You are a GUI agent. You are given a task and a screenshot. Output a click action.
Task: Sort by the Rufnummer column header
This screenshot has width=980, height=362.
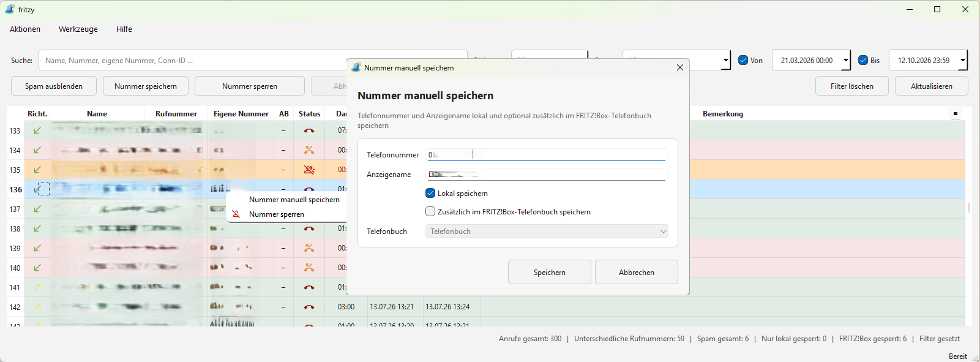pyautogui.click(x=176, y=114)
